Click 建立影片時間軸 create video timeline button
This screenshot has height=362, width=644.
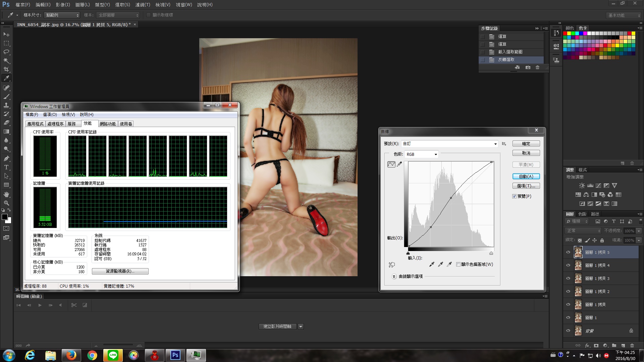tap(277, 327)
